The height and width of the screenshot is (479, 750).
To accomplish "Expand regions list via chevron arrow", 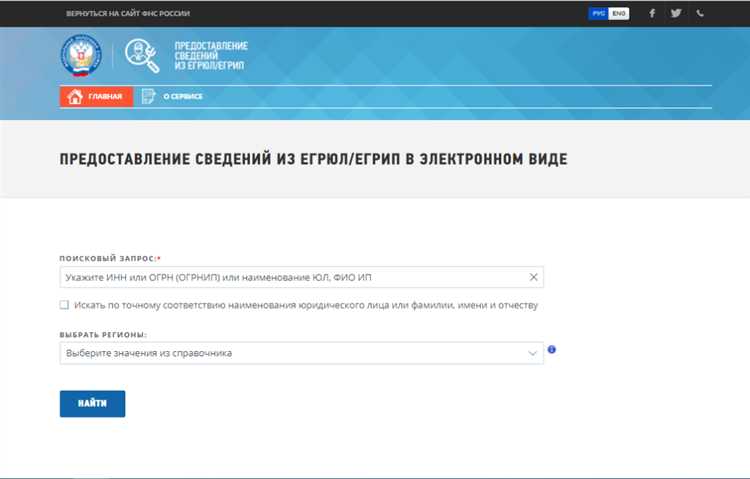I will point(532,353).
